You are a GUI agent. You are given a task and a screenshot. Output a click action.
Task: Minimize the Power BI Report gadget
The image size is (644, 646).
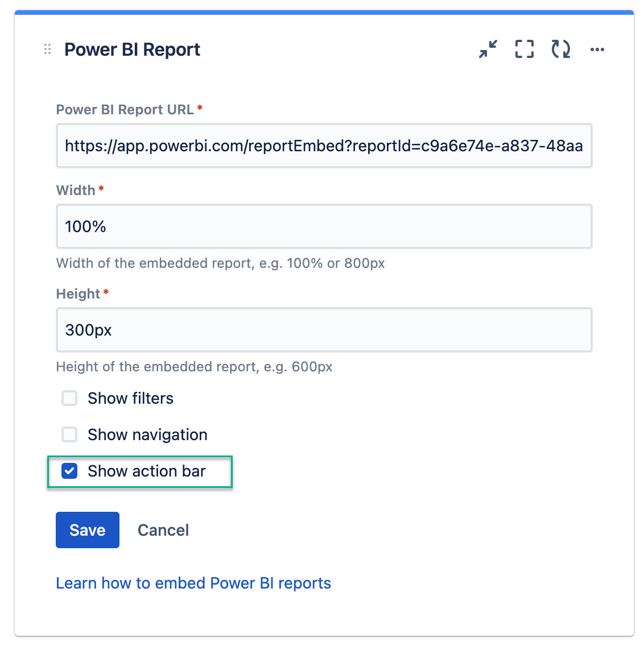tap(488, 49)
